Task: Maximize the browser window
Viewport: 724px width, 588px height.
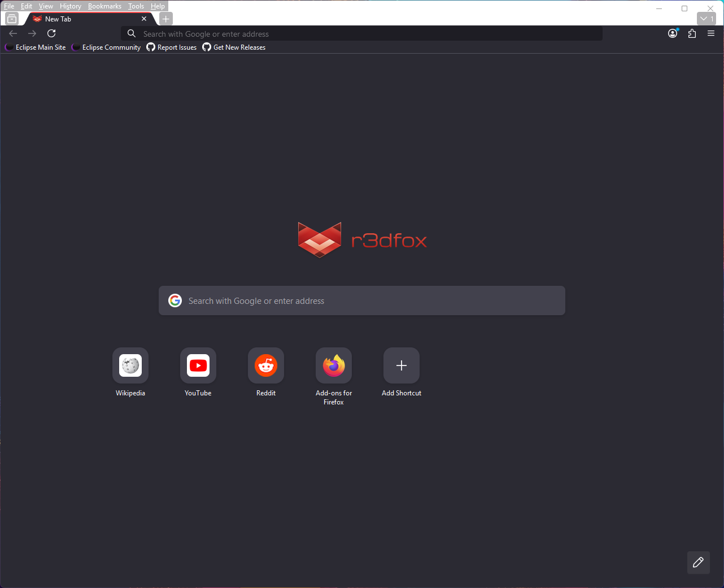Action: pyautogui.click(x=684, y=8)
